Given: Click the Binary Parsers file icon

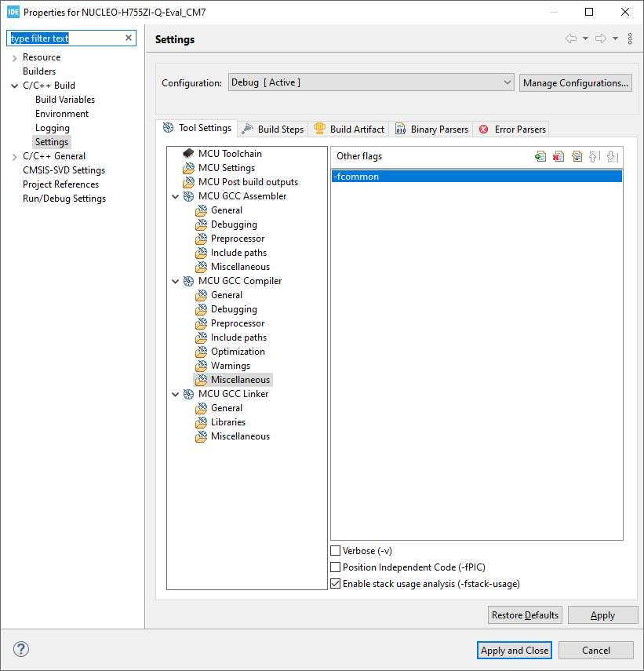Looking at the screenshot, I should pyautogui.click(x=400, y=129).
